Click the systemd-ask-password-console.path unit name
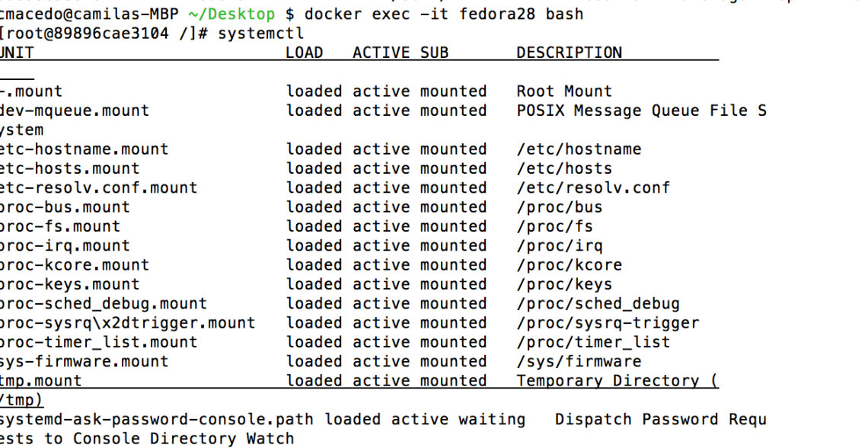The width and height of the screenshot is (868, 448). (x=156, y=419)
